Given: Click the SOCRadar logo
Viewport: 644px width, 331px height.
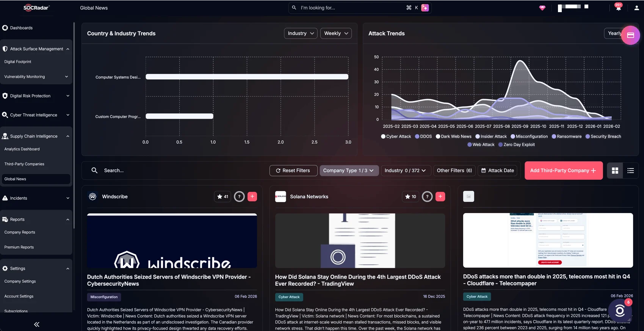Looking at the screenshot, I should point(36,8).
